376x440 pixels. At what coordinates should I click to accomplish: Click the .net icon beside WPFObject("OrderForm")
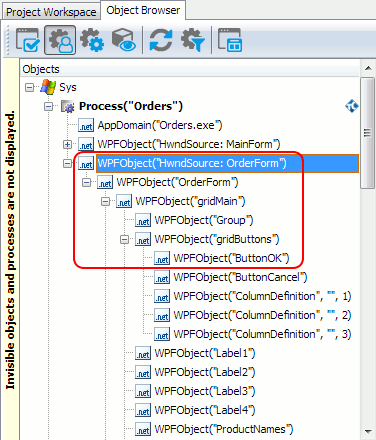coord(105,182)
